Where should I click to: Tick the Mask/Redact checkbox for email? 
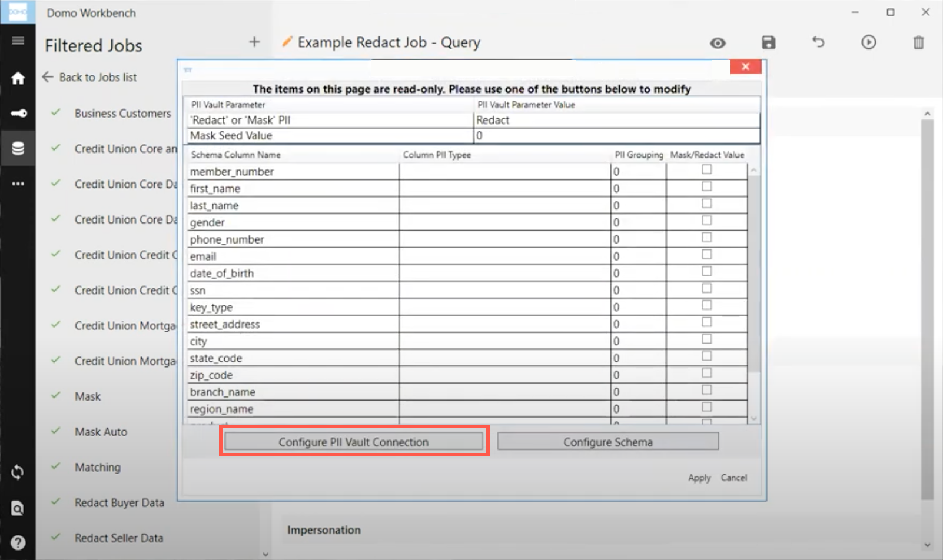click(x=706, y=255)
